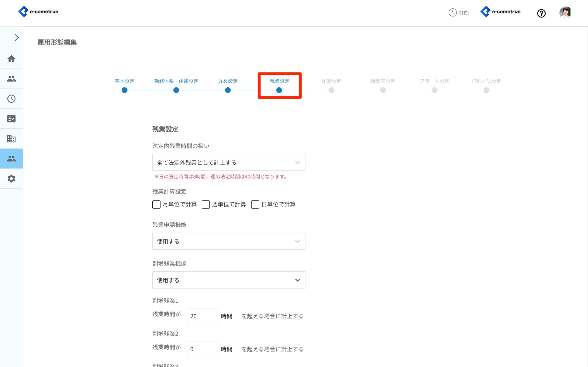The image size is (588, 367).
Task: Click the help question mark icon
Action: click(541, 13)
